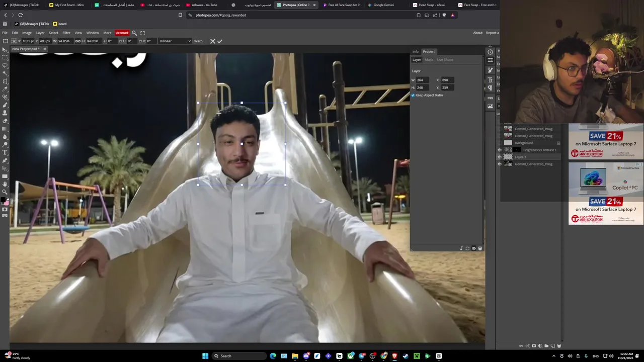This screenshot has height=362, width=644.
Task: Show the hidden Background layer
Action: click(500, 143)
